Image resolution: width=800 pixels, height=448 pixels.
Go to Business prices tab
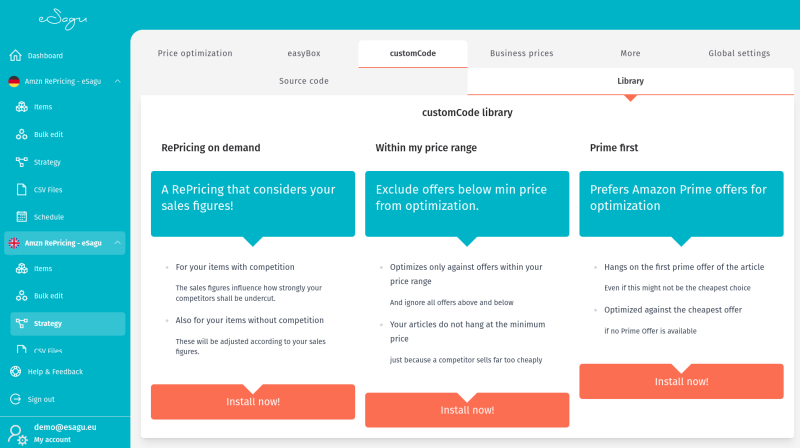tap(521, 53)
